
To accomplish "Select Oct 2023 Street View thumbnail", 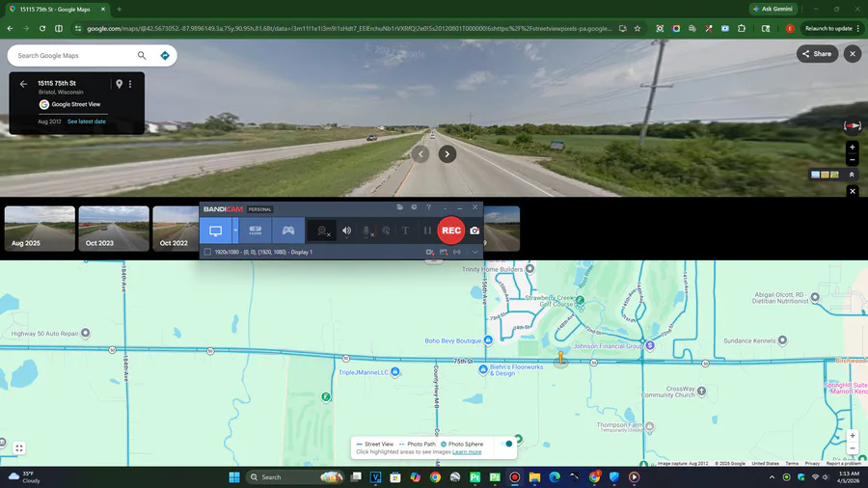I will 114,229.
